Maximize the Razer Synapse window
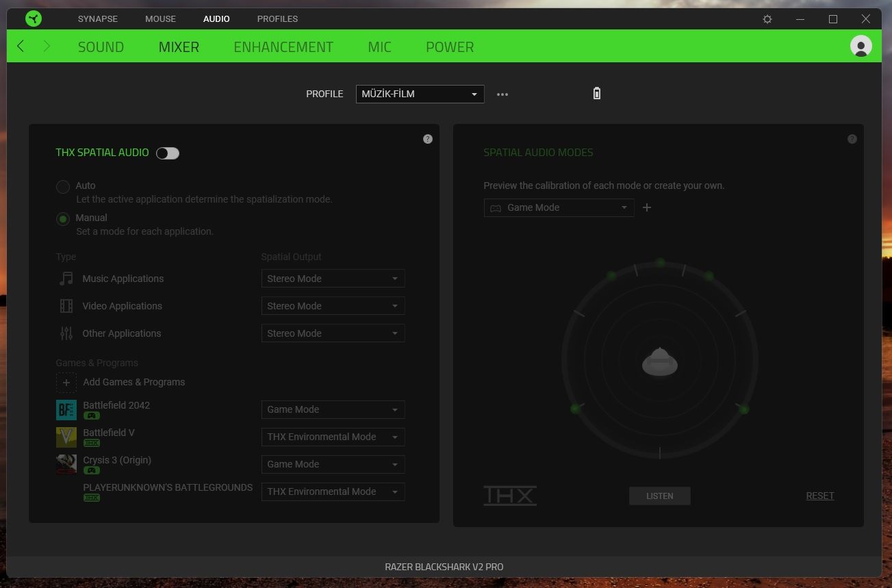892x588 pixels. point(833,19)
